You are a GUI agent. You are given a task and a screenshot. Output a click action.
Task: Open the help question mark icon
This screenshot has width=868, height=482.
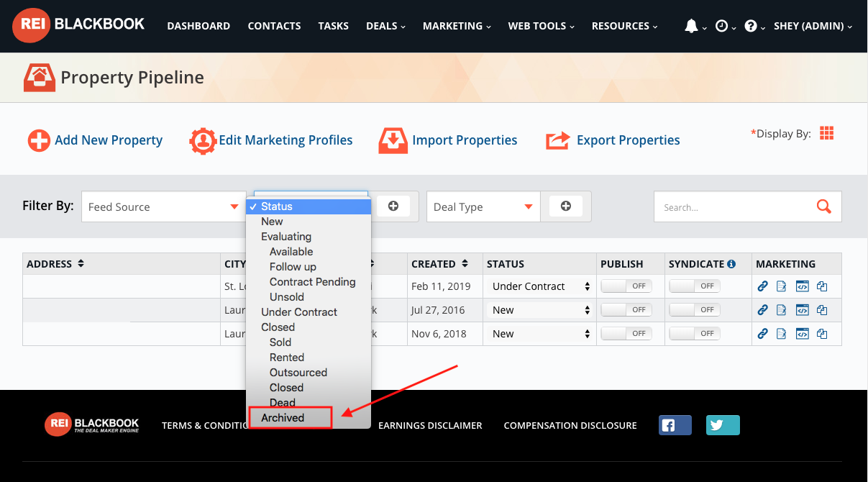click(x=751, y=26)
